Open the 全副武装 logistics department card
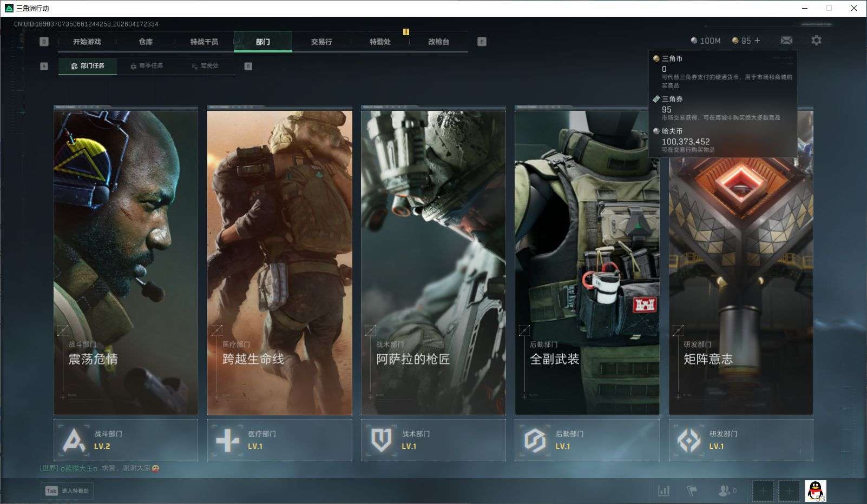This screenshot has height=504, width=867. point(587,261)
